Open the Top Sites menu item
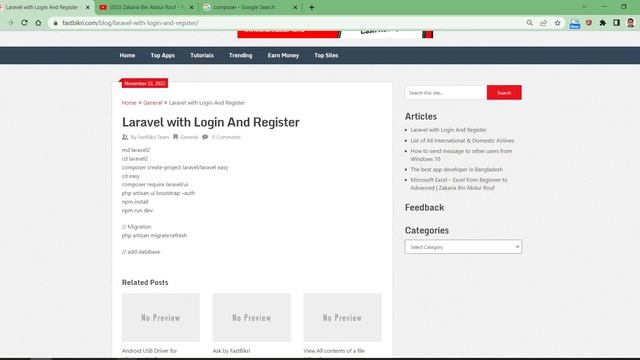 326,55
